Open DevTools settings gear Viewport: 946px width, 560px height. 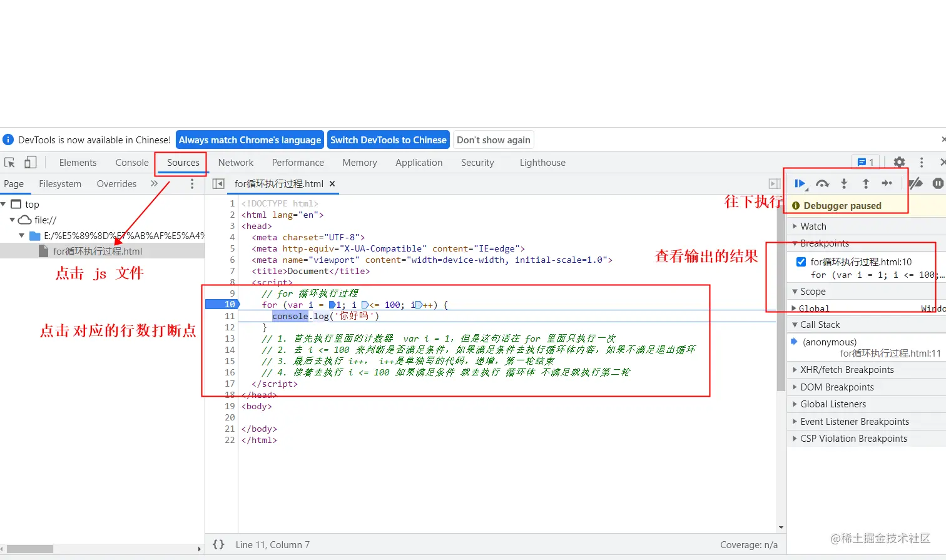(x=899, y=163)
